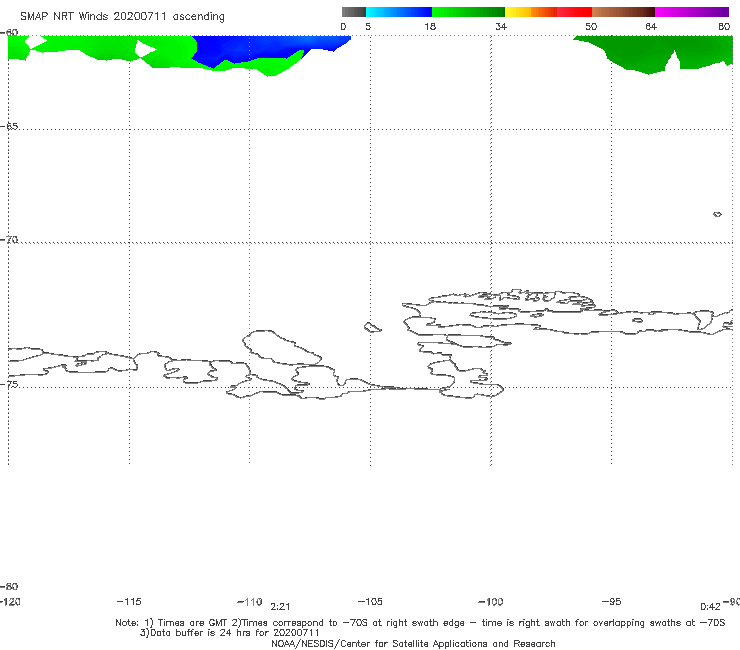Screen dimensions: 740x650
Task: Click the color bar label '34'
Action: coord(501,26)
